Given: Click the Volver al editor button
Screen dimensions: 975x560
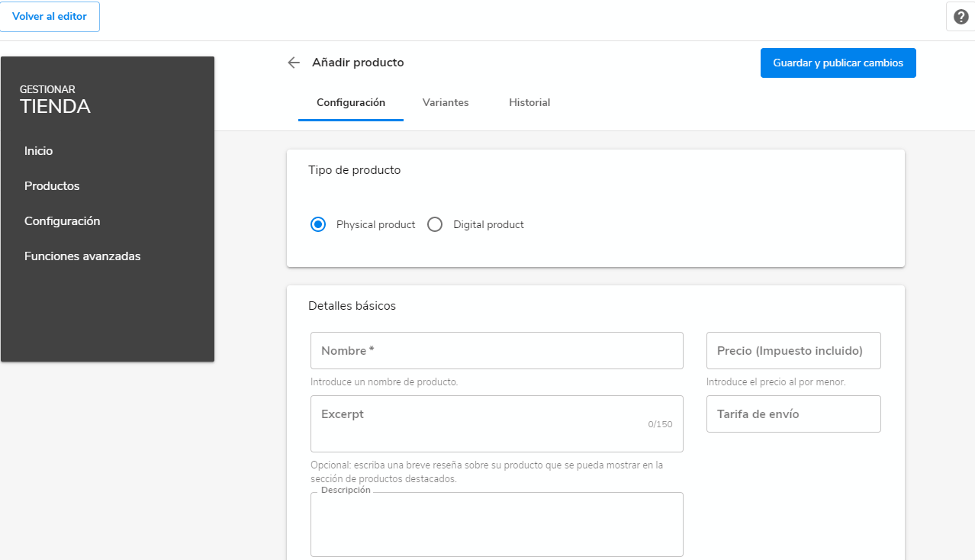Looking at the screenshot, I should (50, 17).
